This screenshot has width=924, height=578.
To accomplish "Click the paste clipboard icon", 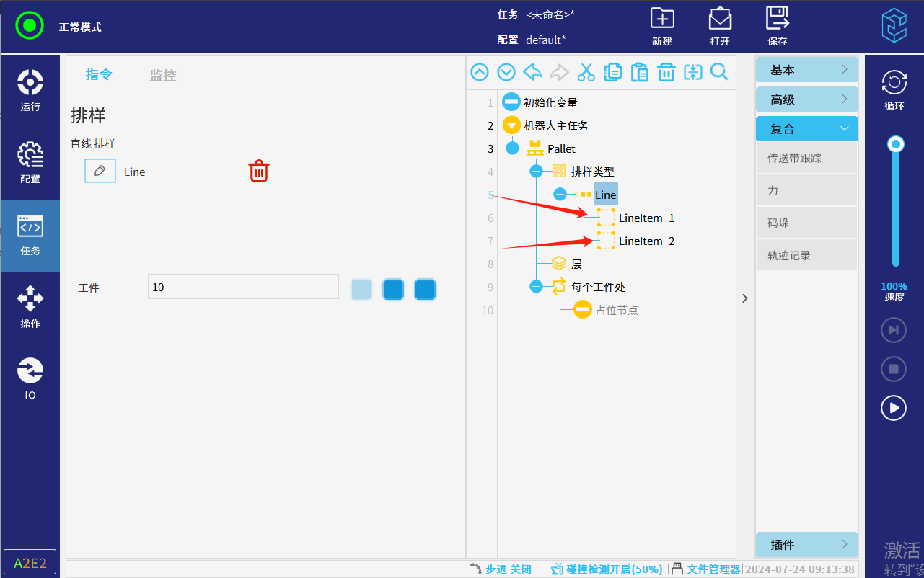I will point(639,72).
